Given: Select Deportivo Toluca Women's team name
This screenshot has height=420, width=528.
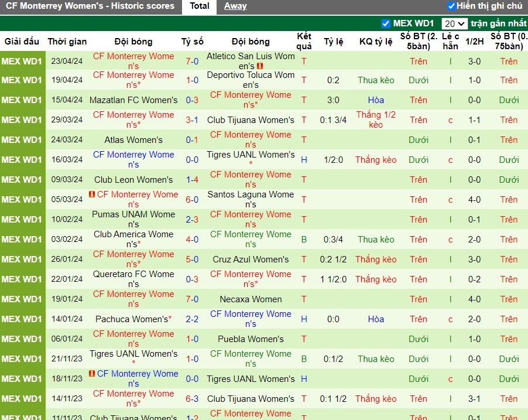Looking at the screenshot, I should 251,80.
